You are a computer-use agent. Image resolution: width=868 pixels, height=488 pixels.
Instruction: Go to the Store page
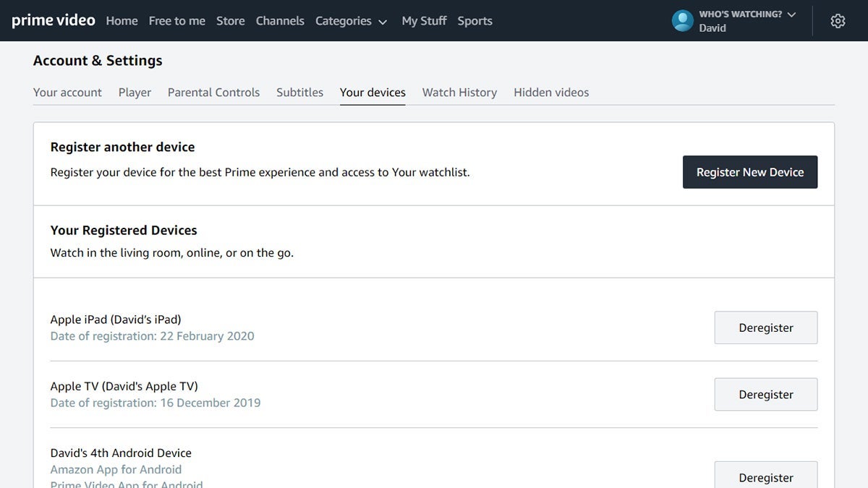pyautogui.click(x=230, y=21)
